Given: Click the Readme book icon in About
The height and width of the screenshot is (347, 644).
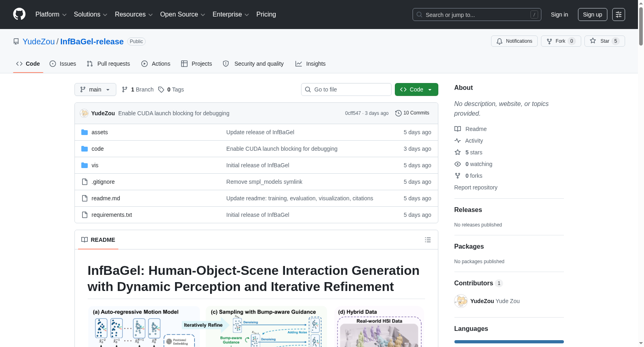Looking at the screenshot, I should (458, 129).
